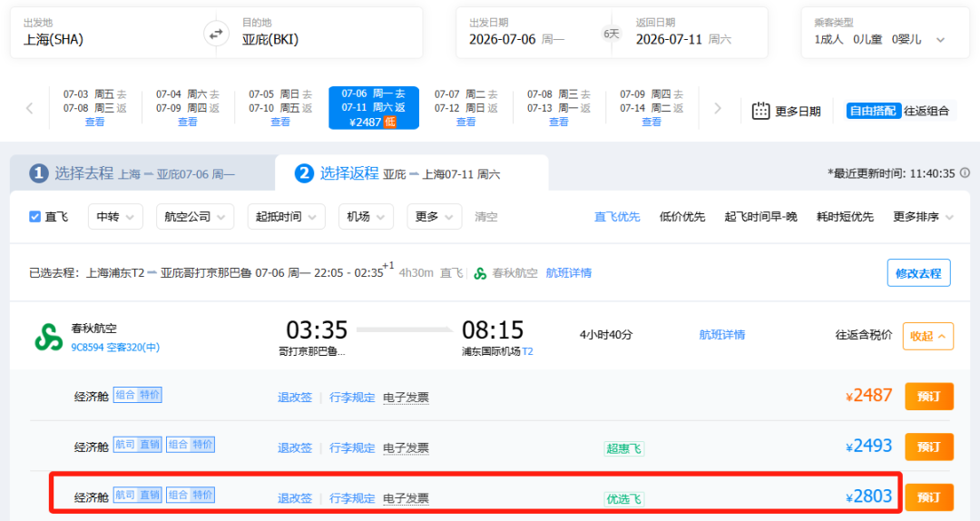
Task: Toggle the 直飞 direct flight checkbox
Action: (x=35, y=216)
